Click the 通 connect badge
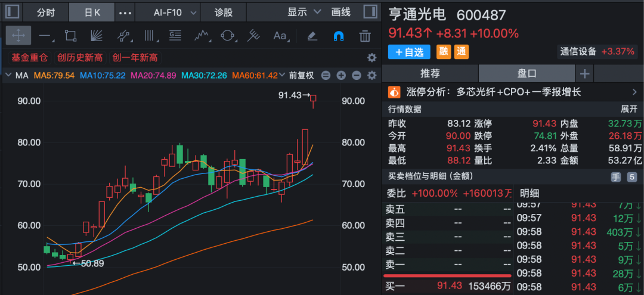Screen dimensions: 644x295 [462, 52]
